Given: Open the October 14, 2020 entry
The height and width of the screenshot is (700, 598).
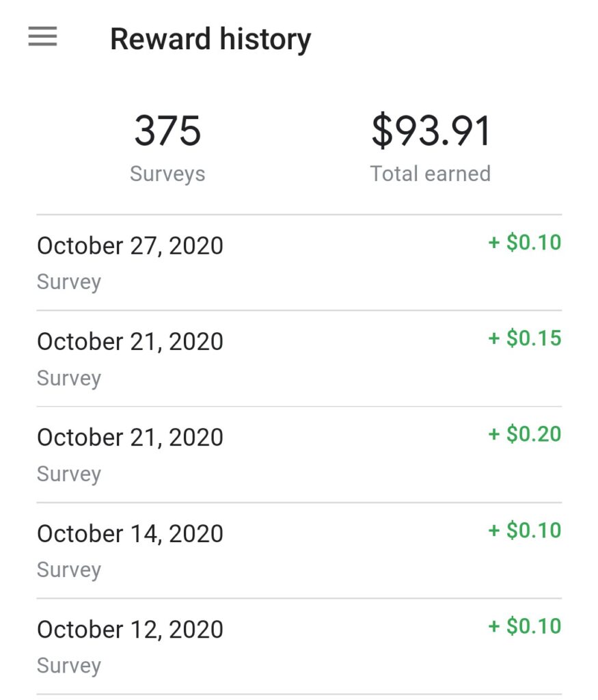Looking at the screenshot, I should point(130,533).
